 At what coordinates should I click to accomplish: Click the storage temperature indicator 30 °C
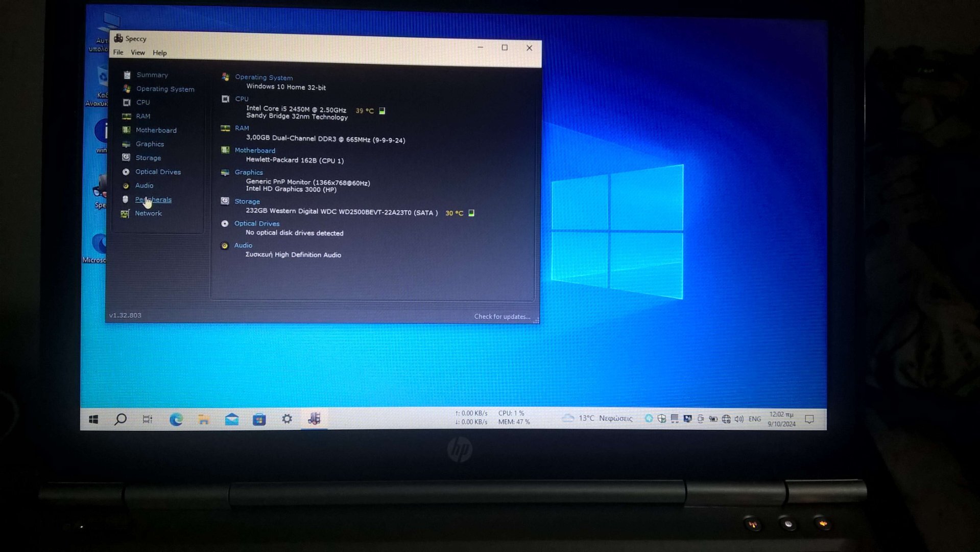[x=454, y=213]
